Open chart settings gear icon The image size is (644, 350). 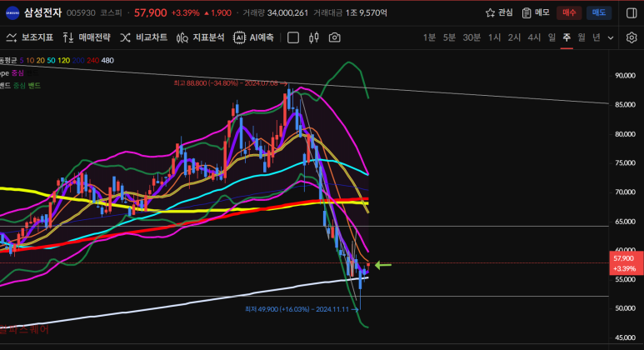click(632, 37)
